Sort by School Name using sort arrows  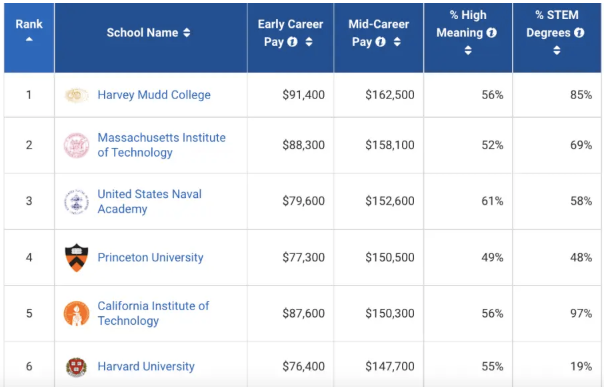[x=187, y=33]
